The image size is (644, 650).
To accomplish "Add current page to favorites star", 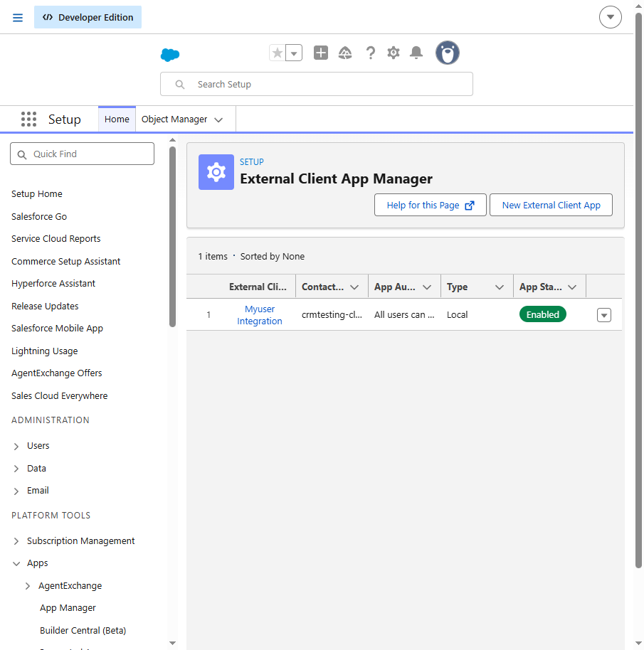I will pyautogui.click(x=278, y=53).
